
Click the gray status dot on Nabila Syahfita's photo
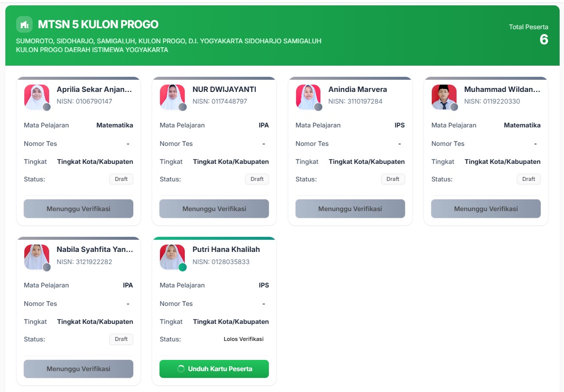(x=47, y=267)
